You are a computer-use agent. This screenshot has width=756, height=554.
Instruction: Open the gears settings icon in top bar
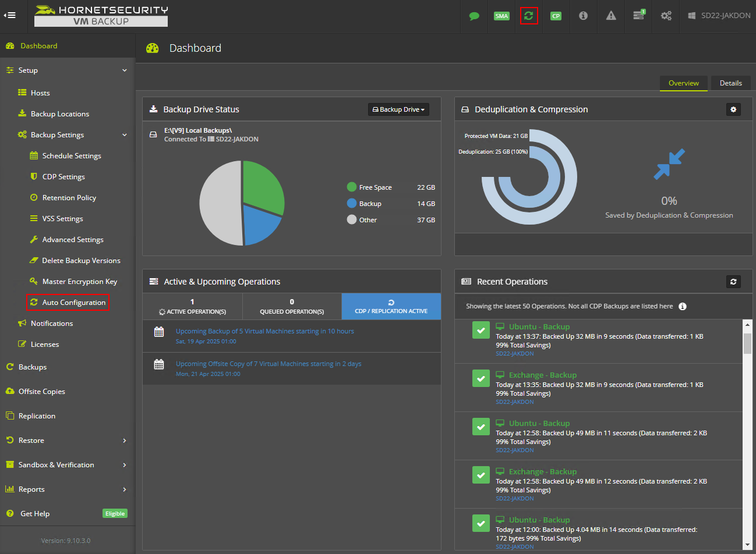(666, 16)
